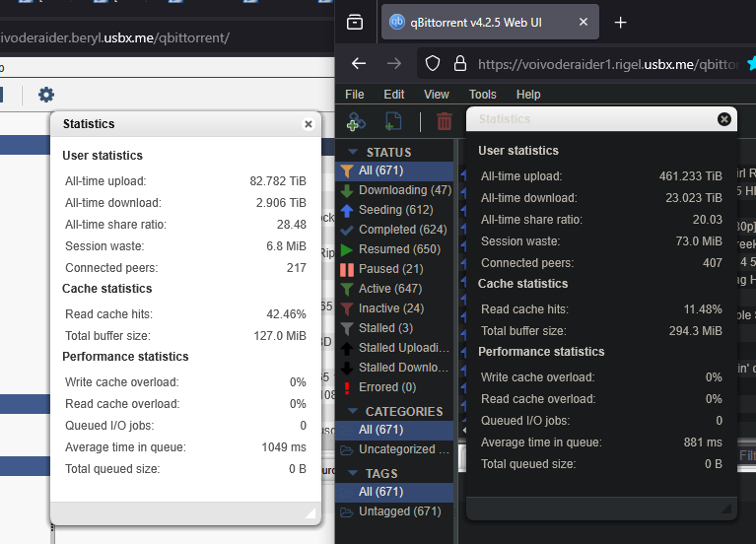Collapse the CATEGORIES section
Screen dimensions: 756x544
click(353, 411)
